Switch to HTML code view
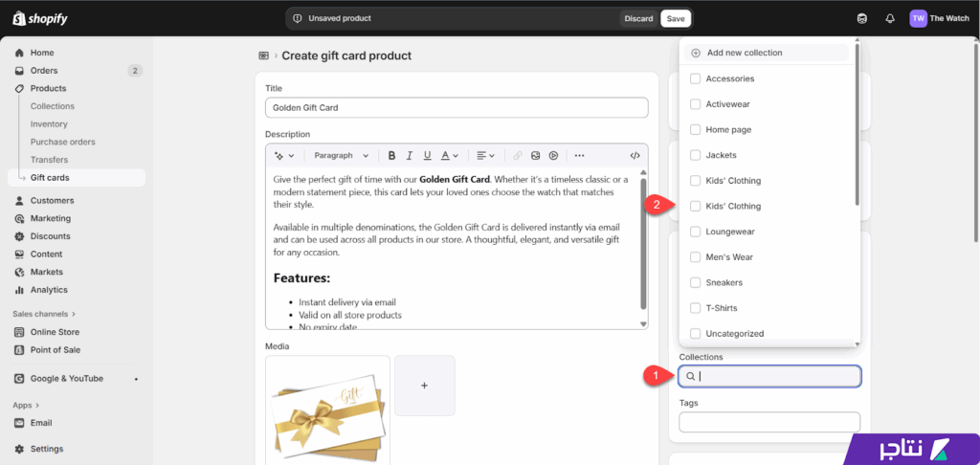980x465 pixels. (x=635, y=156)
